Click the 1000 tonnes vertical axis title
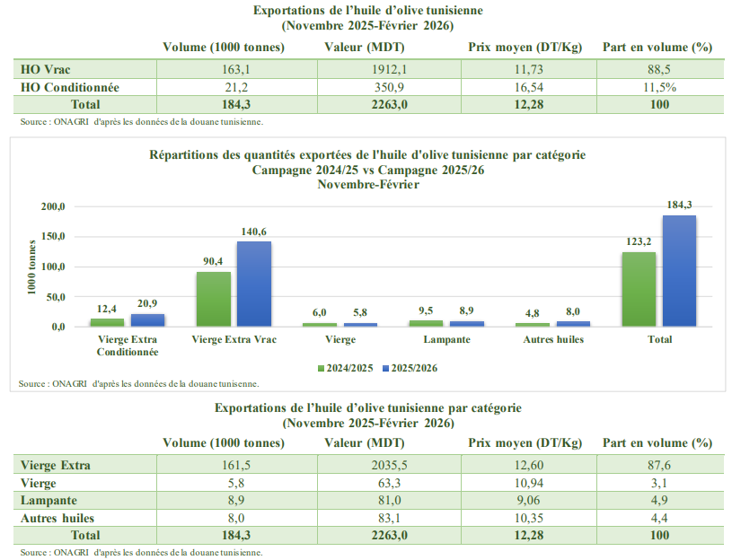Screen dimensions: 732x560 [34, 267]
